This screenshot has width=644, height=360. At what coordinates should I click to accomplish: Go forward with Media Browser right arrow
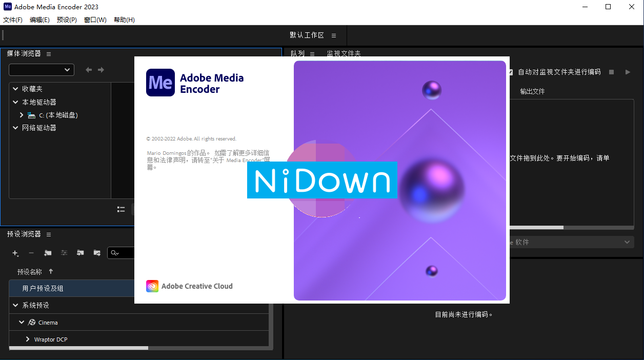pyautogui.click(x=101, y=70)
